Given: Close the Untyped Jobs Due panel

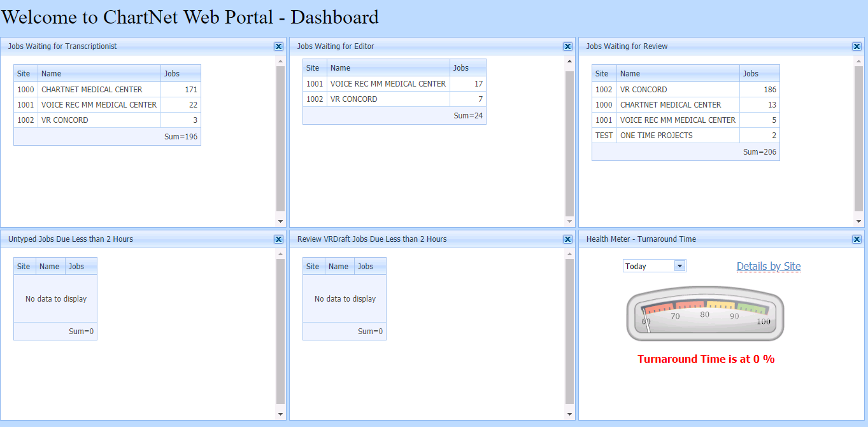Looking at the screenshot, I should [278, 239].
